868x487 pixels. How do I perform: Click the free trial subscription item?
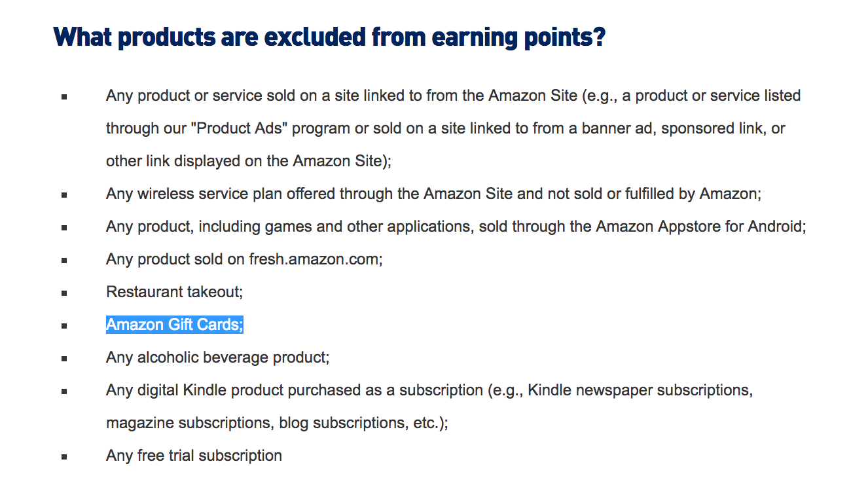[x=194, y=456]
